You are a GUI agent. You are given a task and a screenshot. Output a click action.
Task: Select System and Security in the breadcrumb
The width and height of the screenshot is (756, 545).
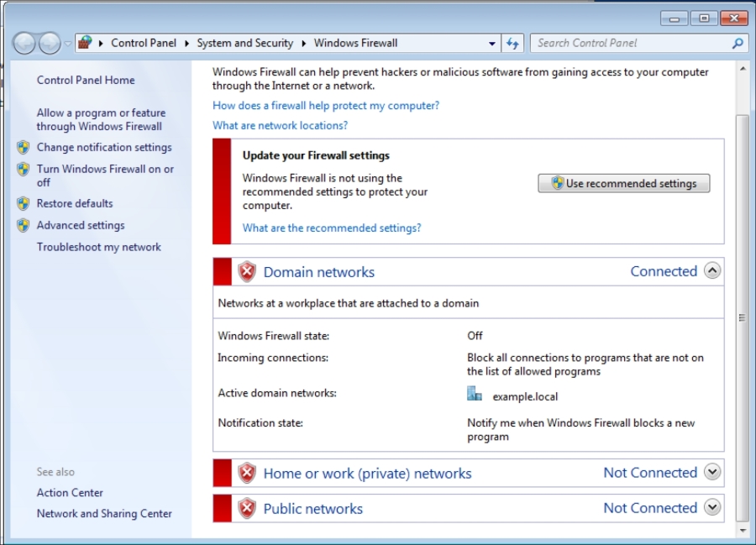pos(244,43)
